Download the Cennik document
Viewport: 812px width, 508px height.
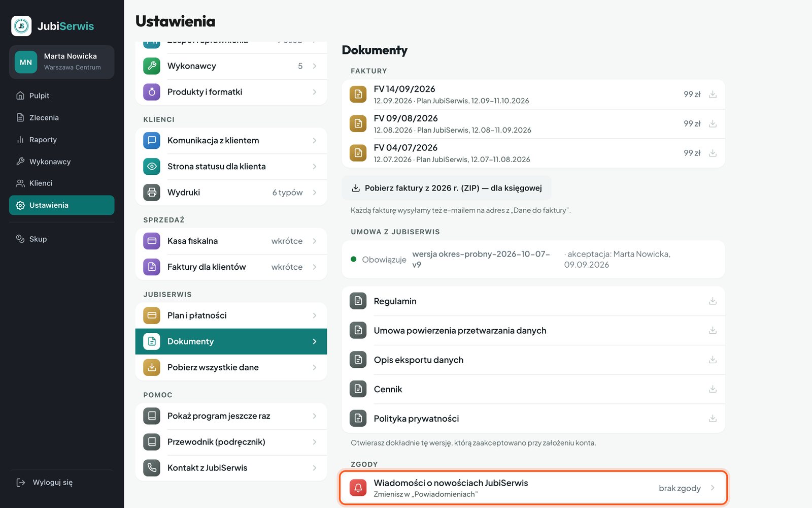(713, 389)
